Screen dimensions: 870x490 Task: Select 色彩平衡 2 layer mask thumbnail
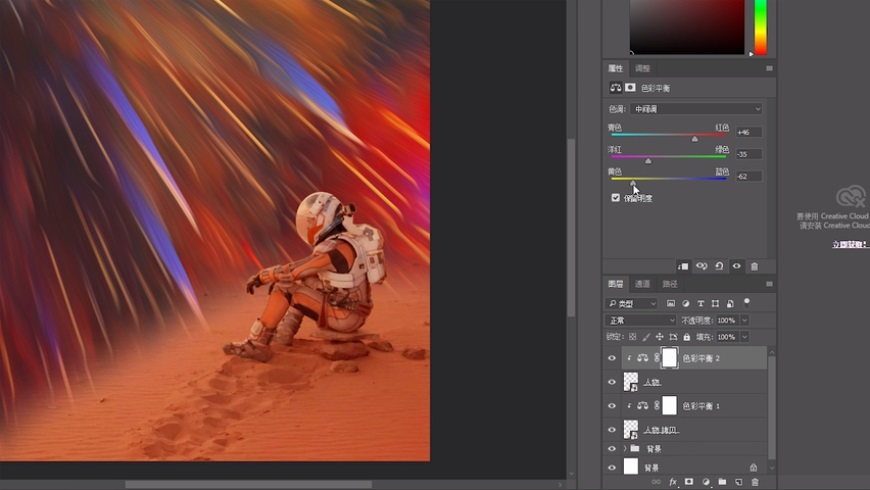670,358
